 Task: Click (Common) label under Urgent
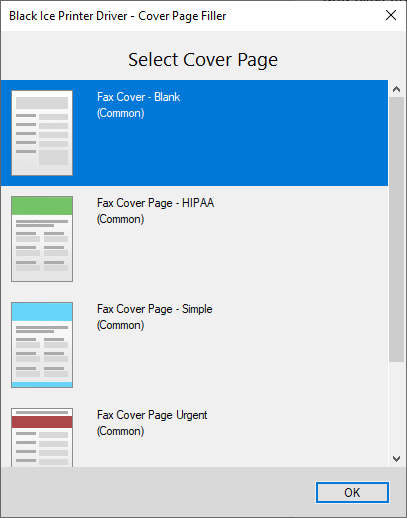coord(121,431)
